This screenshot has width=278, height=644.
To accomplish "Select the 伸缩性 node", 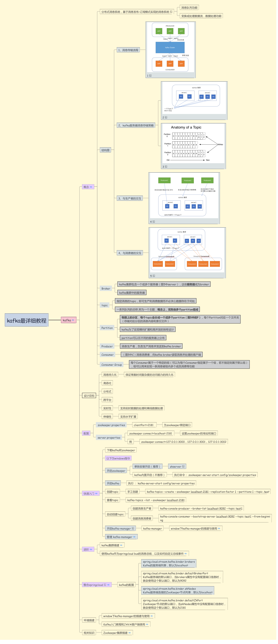I will [108, 419].
